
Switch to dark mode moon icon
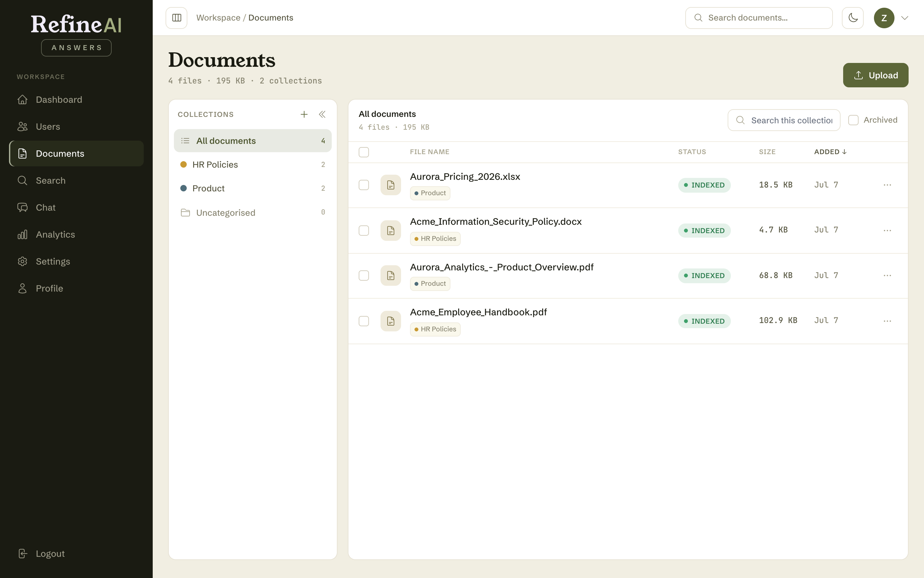pyautogui.click(x=852, y=18)
